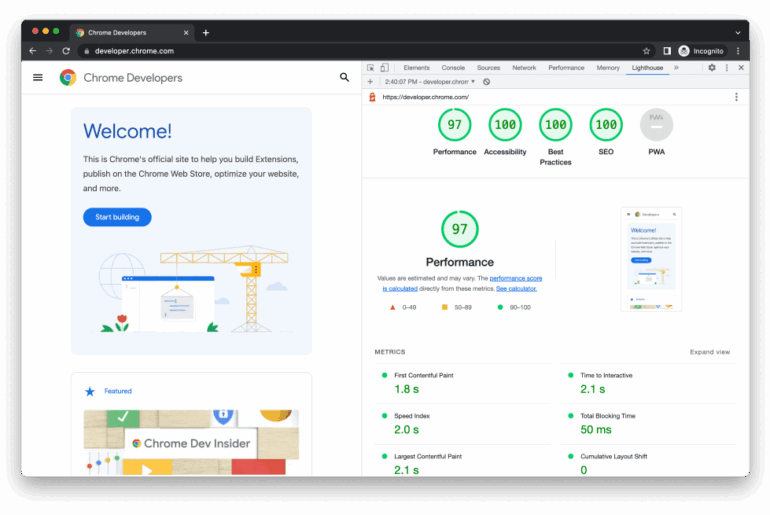
Task: Switch to the Console tab
Action: 453,68
